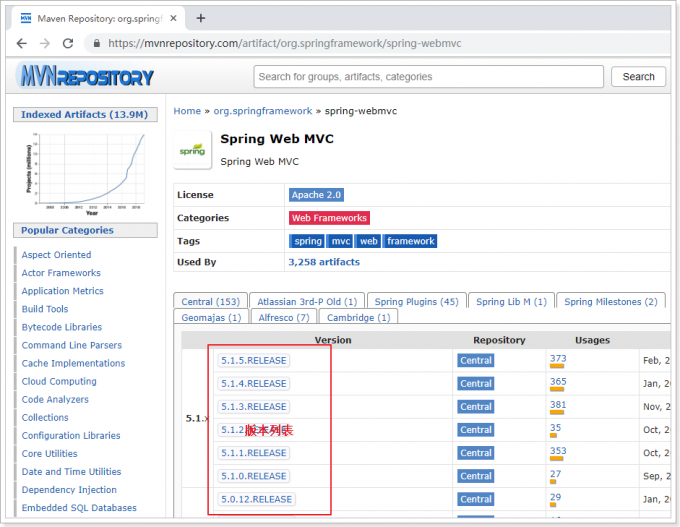Open the 3,258 artifacts link
The width and height of the screenshot is (680, 527).
324,262
